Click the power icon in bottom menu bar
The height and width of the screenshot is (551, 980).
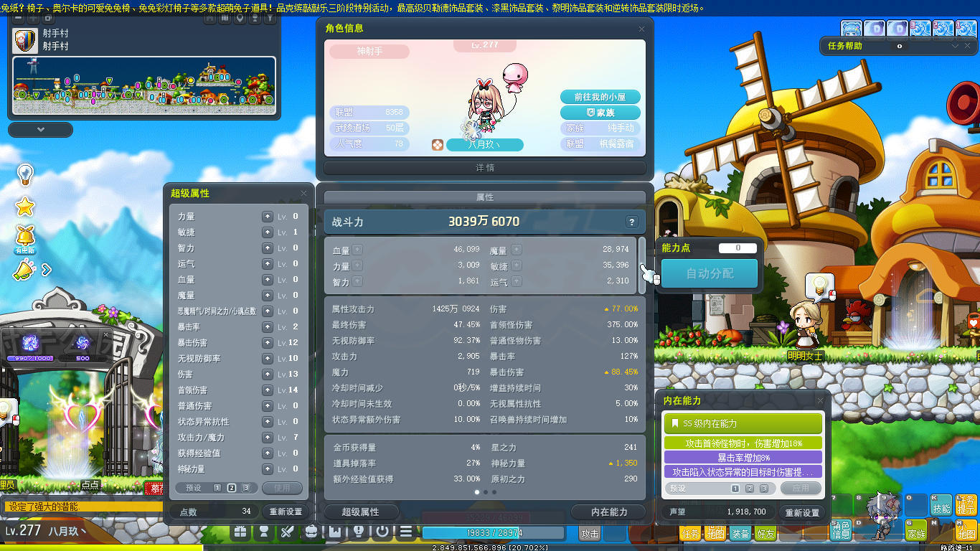pyautogui.click(x=382, y=532)
